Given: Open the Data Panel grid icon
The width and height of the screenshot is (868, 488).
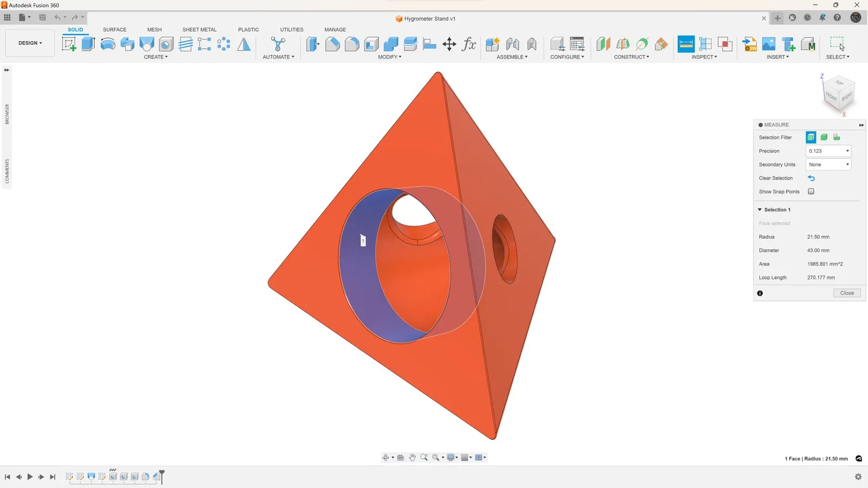Looking at the screenshot, I should (7, 17).
